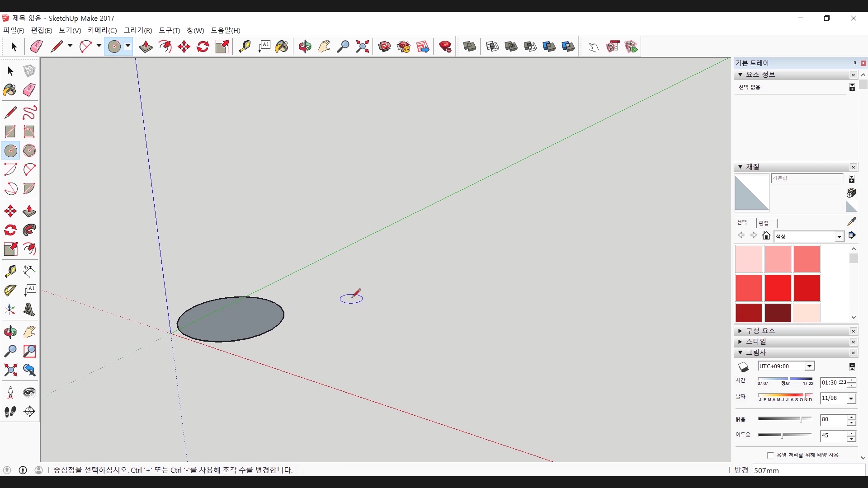Viewport: 868px width, 488px height.
Task: Open the UTC+09:00 time zone dropdown
Action: [x=809, y=366]
